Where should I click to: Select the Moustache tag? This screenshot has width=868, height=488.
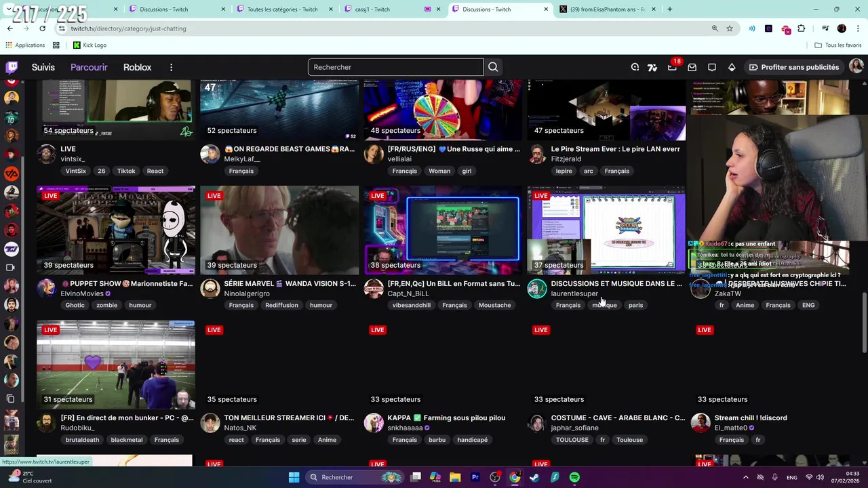[494, 305]
